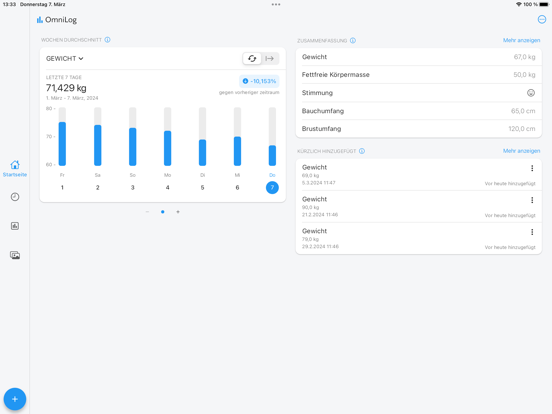The width and height of the screenshot is (552, 414).
Task: Click the minus pager button under chart
Action: pyautogui.click(x=147, y=212)
